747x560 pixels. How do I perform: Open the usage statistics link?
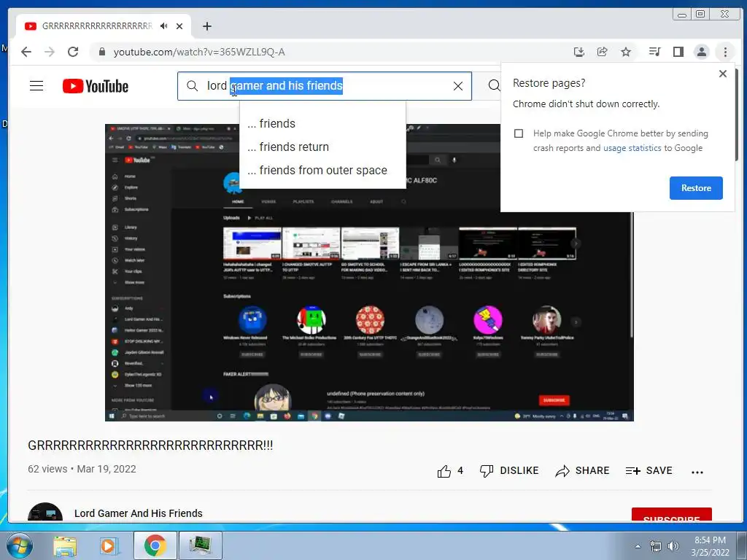[632, 148]
